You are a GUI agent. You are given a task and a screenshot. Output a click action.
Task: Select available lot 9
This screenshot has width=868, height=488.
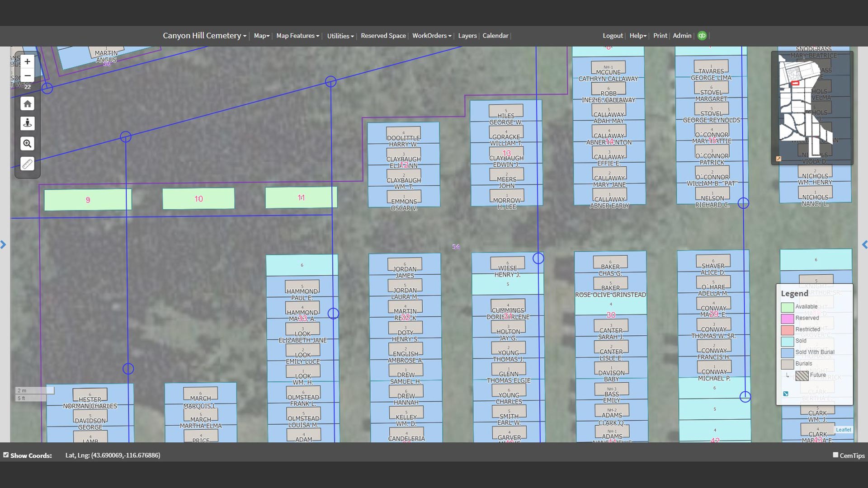[88, 200]
